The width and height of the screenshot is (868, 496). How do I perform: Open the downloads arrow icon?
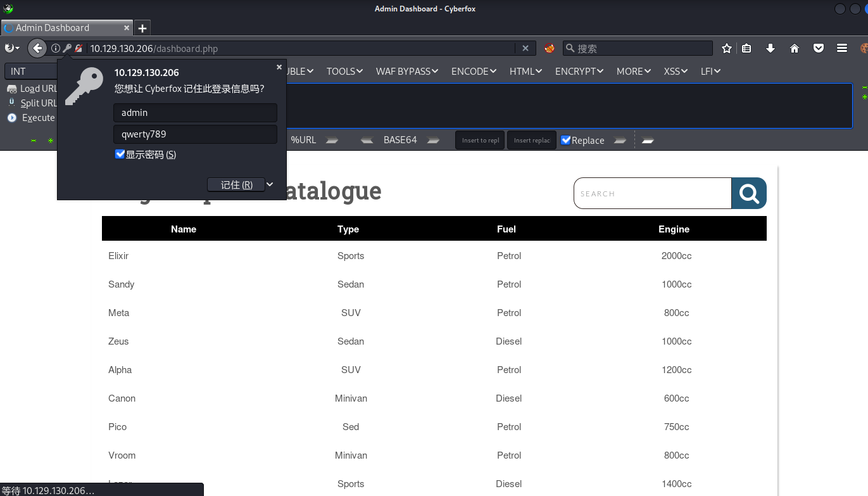[x=771, y=48]
